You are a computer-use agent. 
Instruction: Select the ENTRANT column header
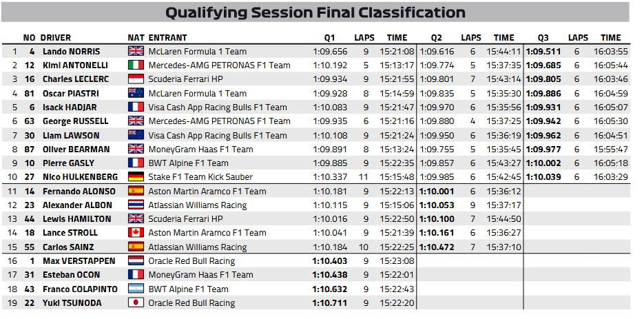pyautogui.click(x=167, y=38)
